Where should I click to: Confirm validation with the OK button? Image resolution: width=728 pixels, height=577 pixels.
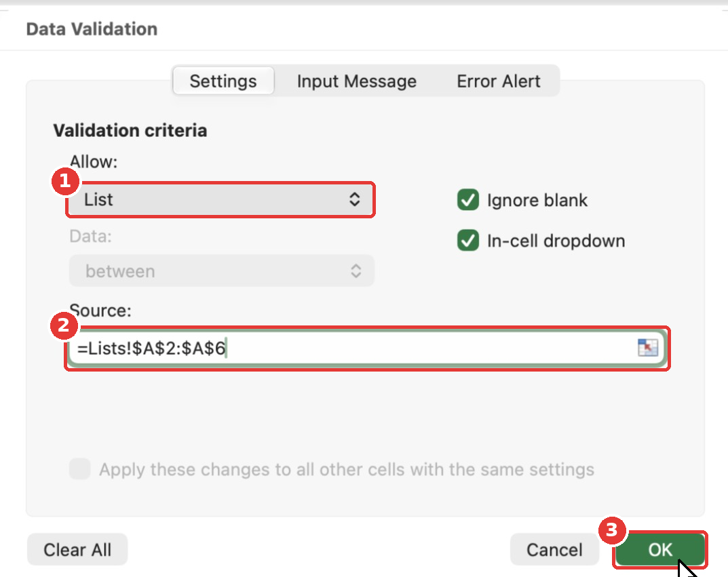point(659,550)
